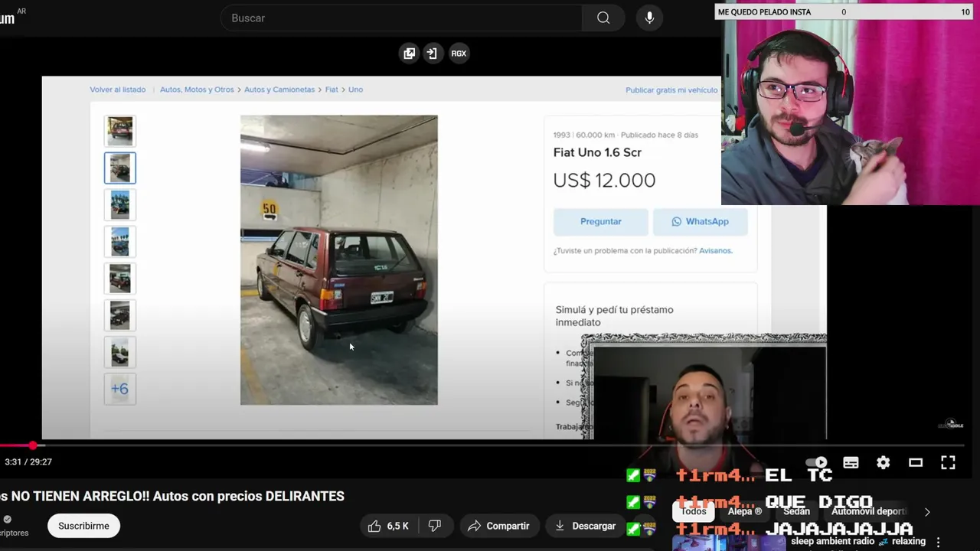Viewport: 980px width, 551px height.
Task: Click the 3:31 / 29:27 time display
Action: (x=28, y=462)
